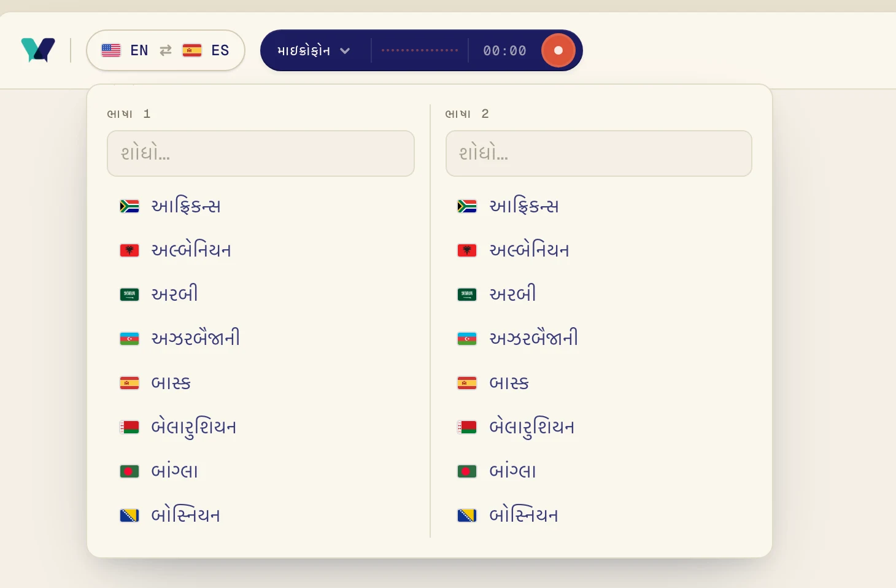Click the Bosnia flag in ભાષા 1

coord(129,516)
